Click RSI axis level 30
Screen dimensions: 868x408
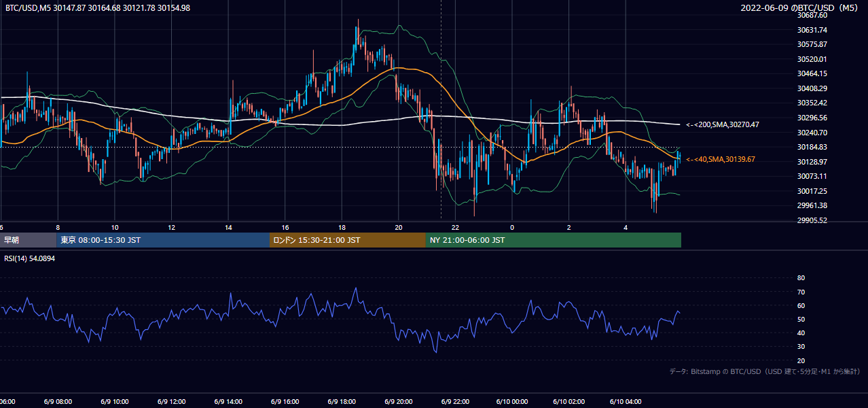pyautogui.click(x=801, y=347)
